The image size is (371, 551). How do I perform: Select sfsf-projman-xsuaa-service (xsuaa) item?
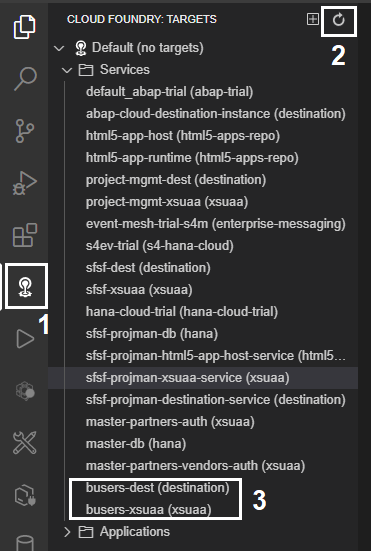tap(203, 378)
